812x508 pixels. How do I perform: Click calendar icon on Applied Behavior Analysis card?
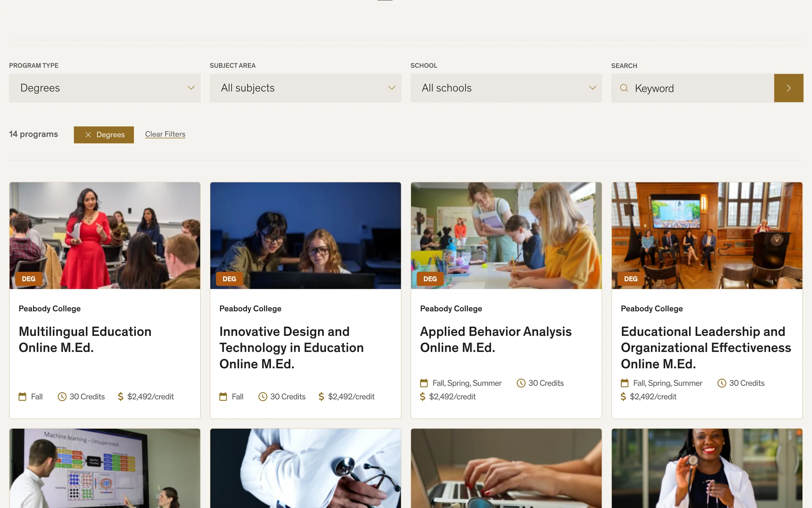(x=424, y=383)
